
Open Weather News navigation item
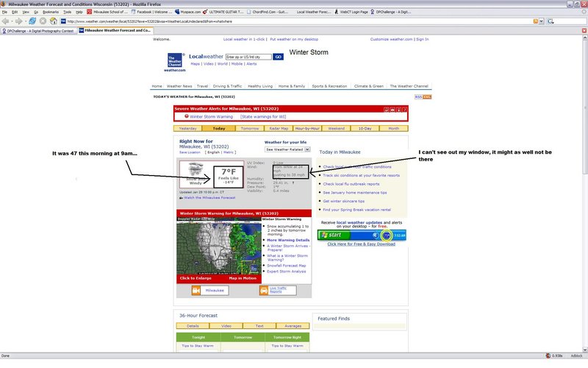[179, 86]
